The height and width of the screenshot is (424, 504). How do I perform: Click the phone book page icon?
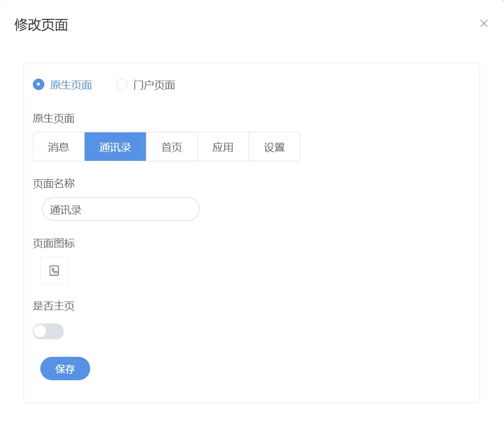pyautogui.click(x=54, y=271)
